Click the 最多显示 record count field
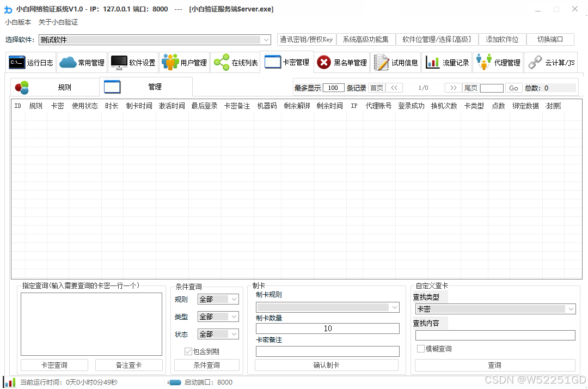Screen dimensions: 588x389 (333, 88)
